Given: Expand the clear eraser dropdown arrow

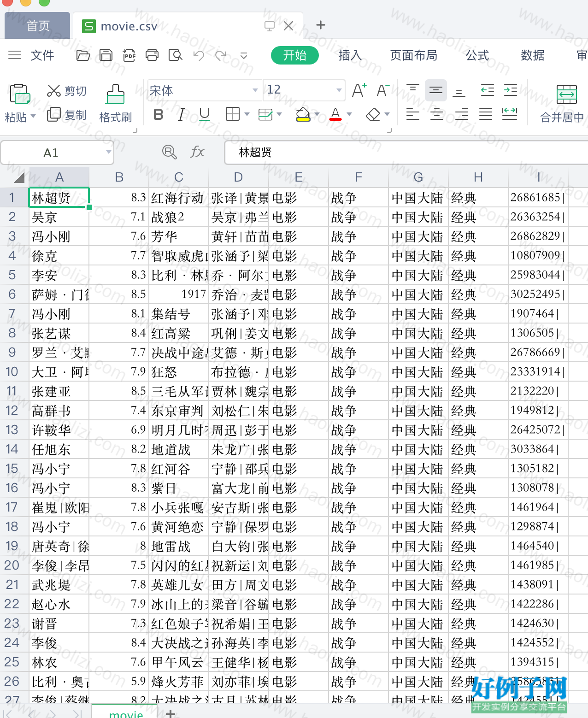Looking at the screenshot, I should pyautogui.click(x=387, y=114).
